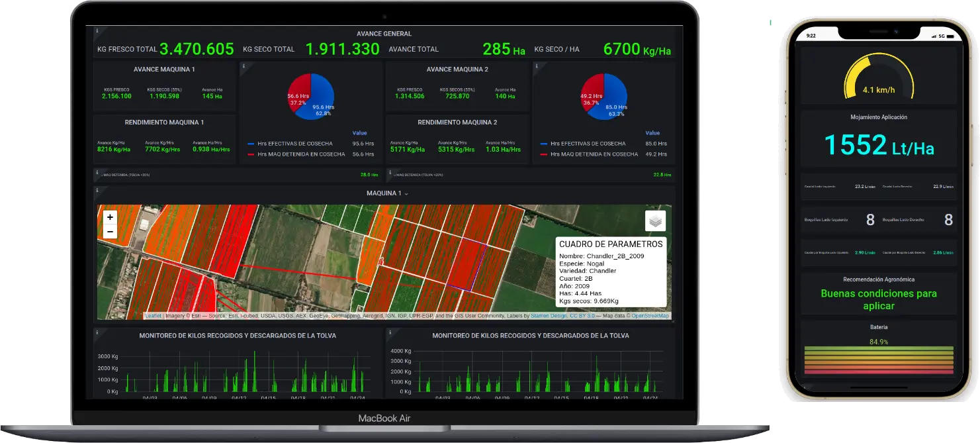Open the map layers control
The height and width of the screenshot is (443, 980).
click(655, 221)
